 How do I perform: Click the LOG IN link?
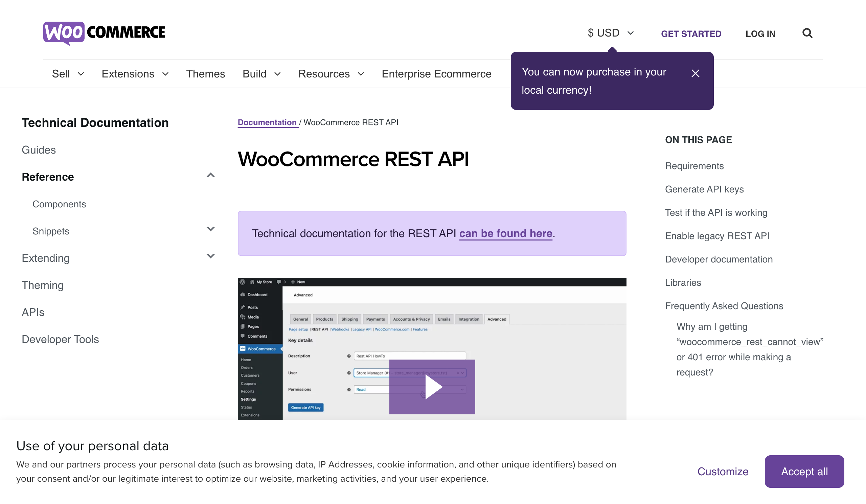(x=760, y=34)
